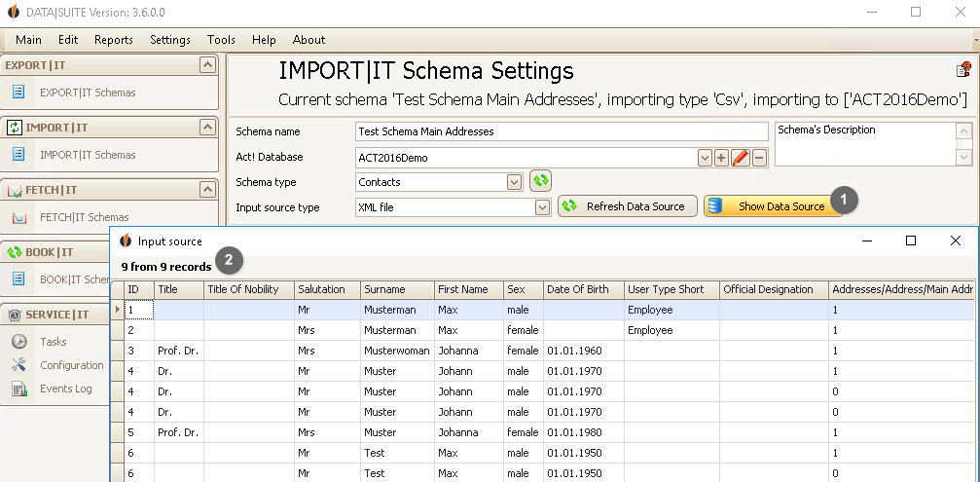
Task: Click the Salutation column header
Action: (x=328, y=289)
